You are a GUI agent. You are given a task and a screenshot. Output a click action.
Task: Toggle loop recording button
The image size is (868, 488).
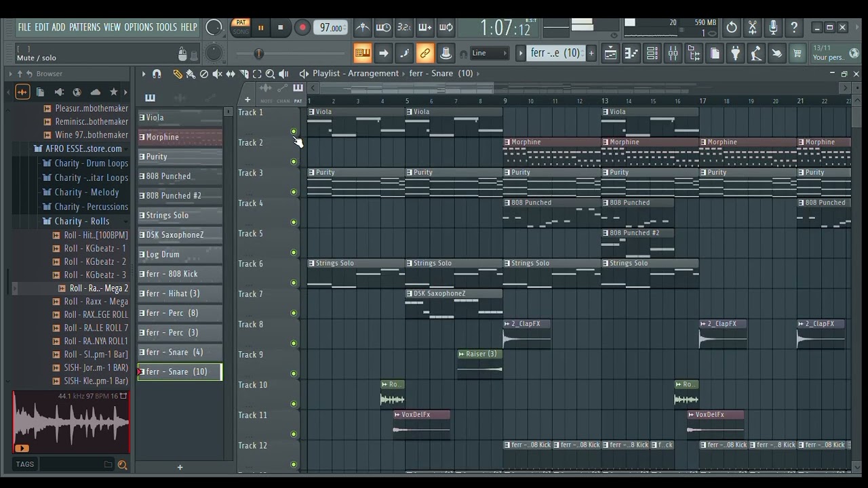446,28
